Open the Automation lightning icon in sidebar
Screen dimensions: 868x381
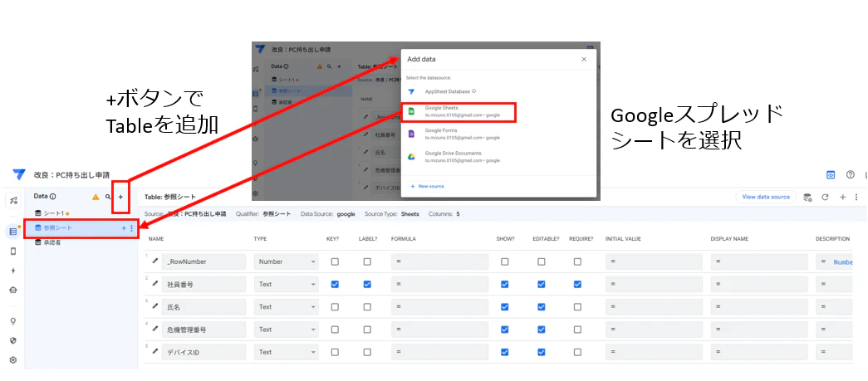pos(13,271)
